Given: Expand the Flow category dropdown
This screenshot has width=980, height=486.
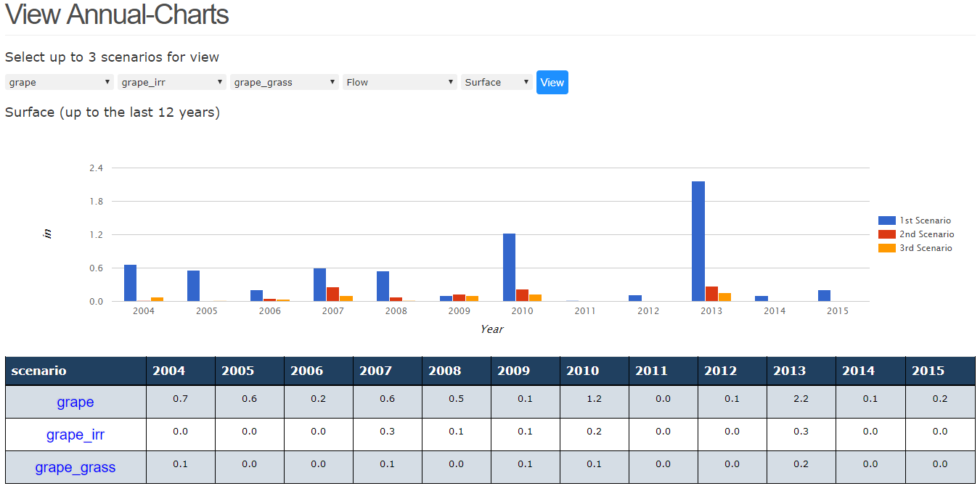Looking at the screenshot, I should pyautogui.click(x=400, y=82).
